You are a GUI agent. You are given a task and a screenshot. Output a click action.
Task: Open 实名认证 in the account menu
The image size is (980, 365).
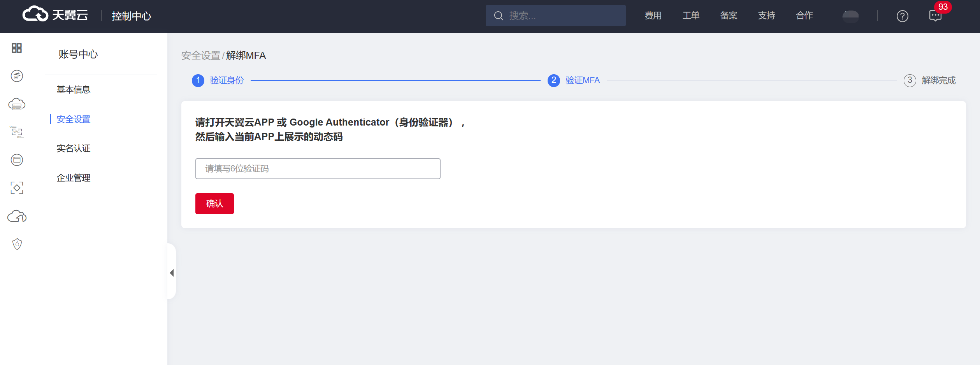(74, 148)
